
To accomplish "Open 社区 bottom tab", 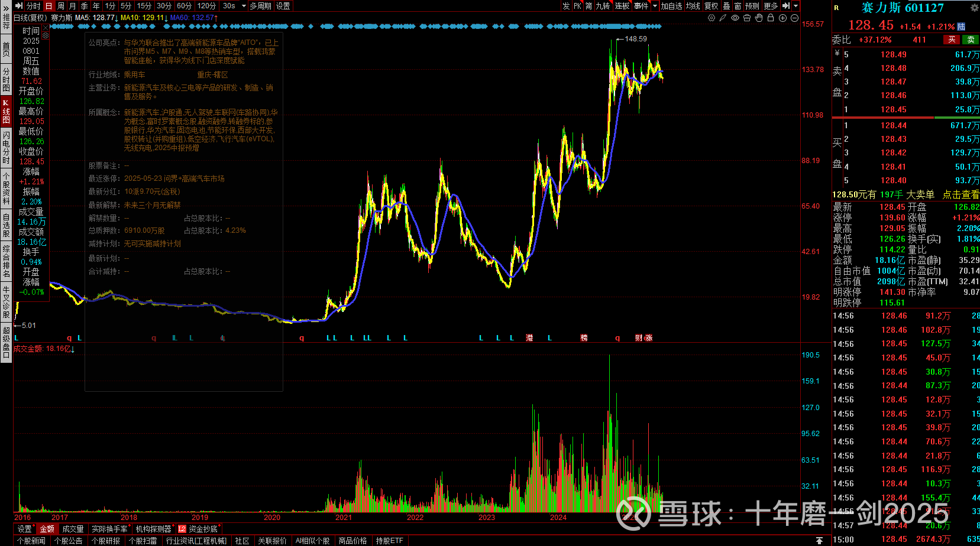I will click(242, 541).
